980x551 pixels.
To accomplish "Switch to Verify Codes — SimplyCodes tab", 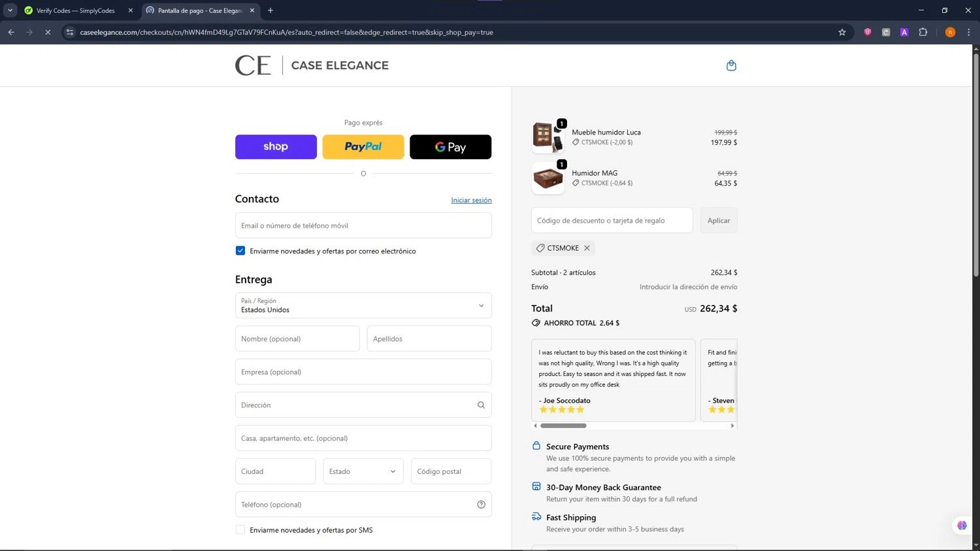I will click(75, 10).
